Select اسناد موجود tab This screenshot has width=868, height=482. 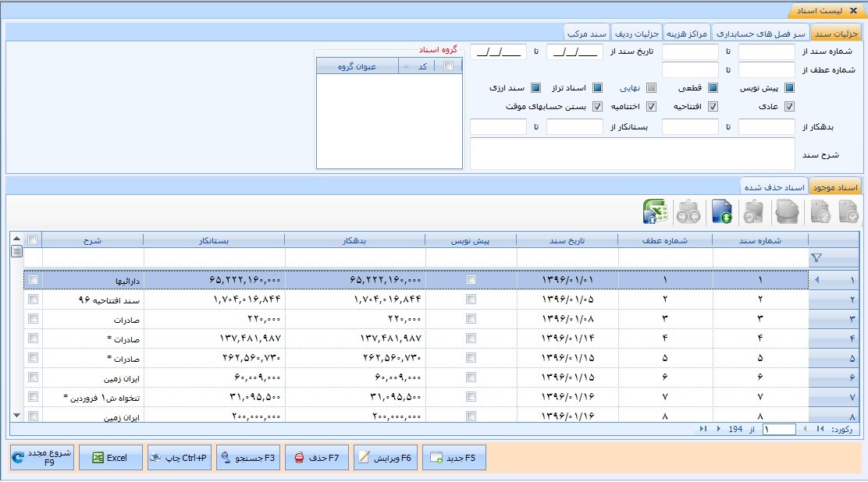click(835, 188)
